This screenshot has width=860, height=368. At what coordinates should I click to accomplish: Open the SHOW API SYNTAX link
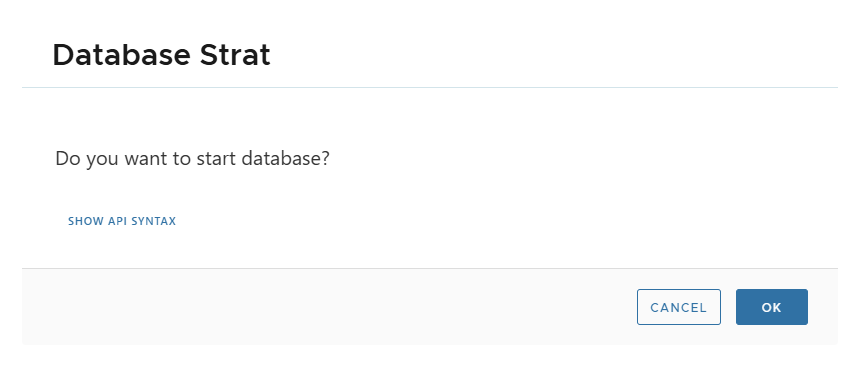(122, 221)
